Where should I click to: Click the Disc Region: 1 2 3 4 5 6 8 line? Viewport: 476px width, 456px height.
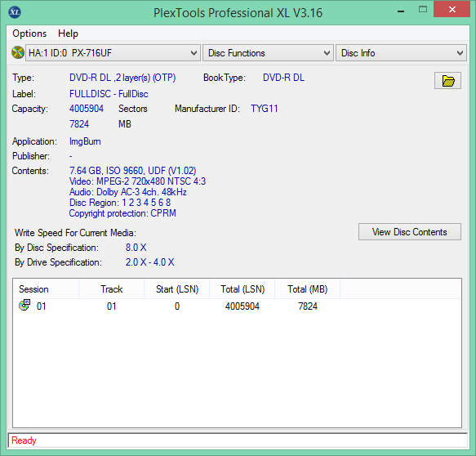[120, 203]
